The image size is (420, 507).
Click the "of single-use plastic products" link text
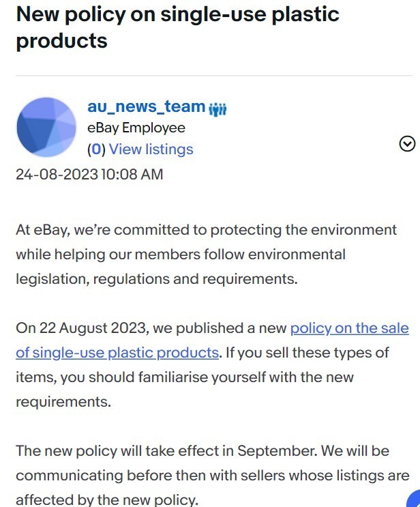(117, 352)
